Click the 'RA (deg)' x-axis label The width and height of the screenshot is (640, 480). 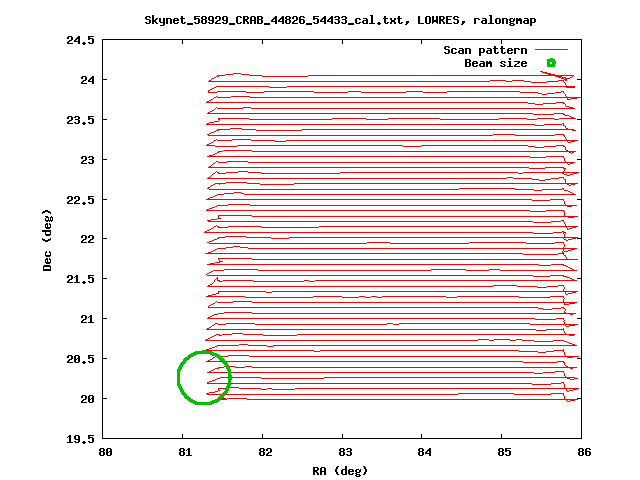click(x=344, y=470)
